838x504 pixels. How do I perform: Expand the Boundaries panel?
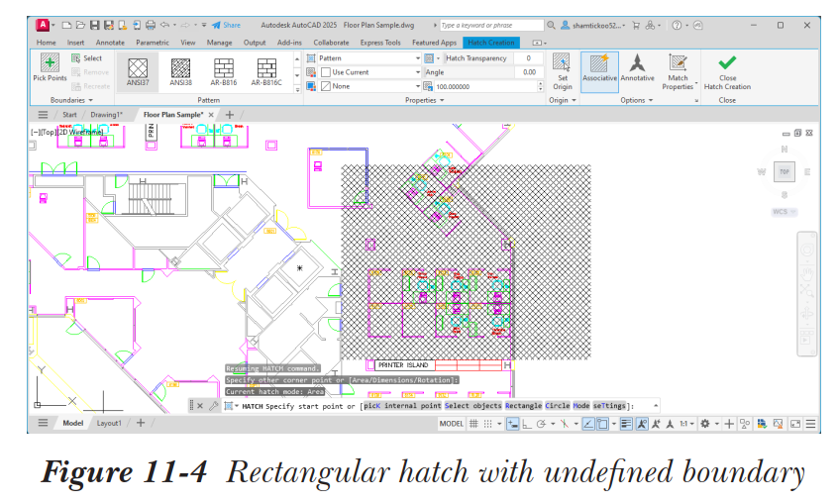click(71, 100)
